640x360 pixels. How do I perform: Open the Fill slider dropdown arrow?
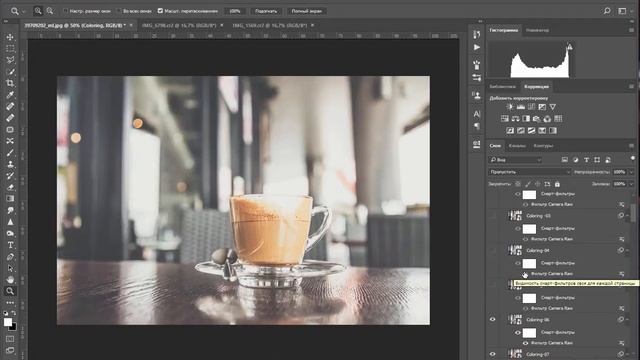click(x=632, y=184)
